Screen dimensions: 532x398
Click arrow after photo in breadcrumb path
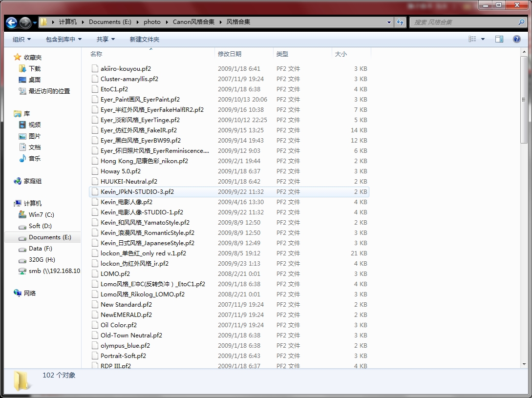point(167,22)
